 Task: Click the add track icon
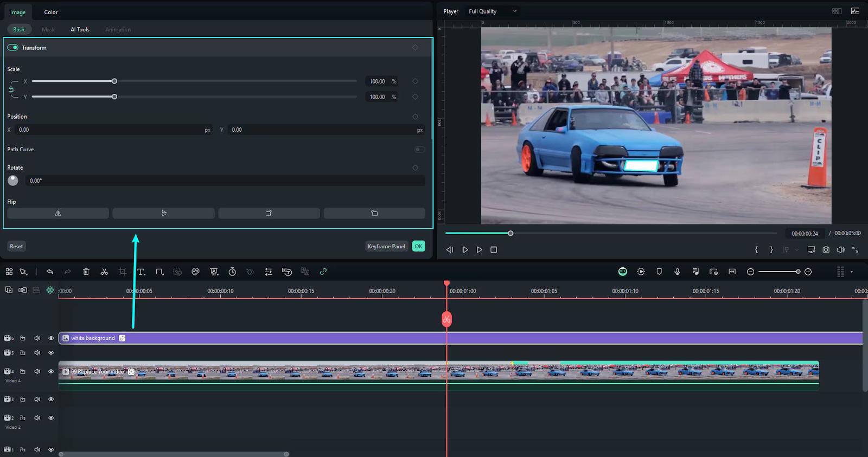pyautogui.click(x=9, y=290)
